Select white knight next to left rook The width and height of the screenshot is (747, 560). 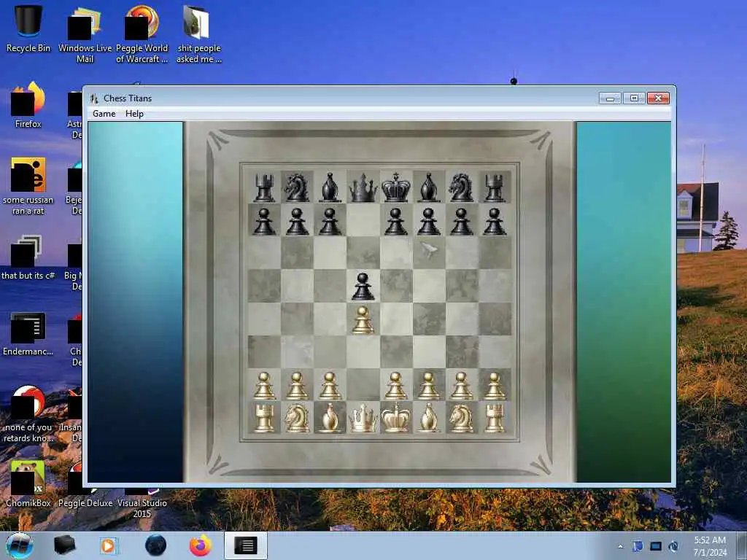(298, 418)
